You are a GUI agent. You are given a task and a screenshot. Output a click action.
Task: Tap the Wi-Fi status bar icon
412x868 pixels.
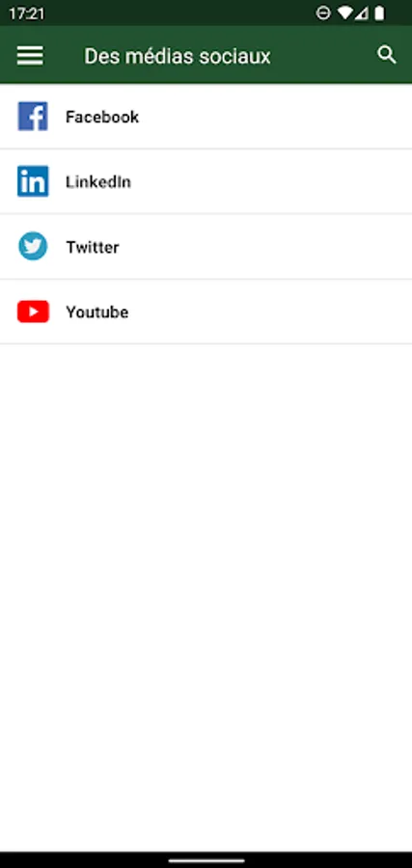point(345,14)
